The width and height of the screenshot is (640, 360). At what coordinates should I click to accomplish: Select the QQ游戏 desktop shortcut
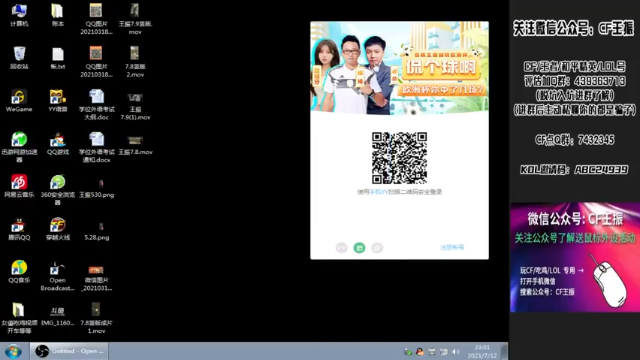pos(58,143)
